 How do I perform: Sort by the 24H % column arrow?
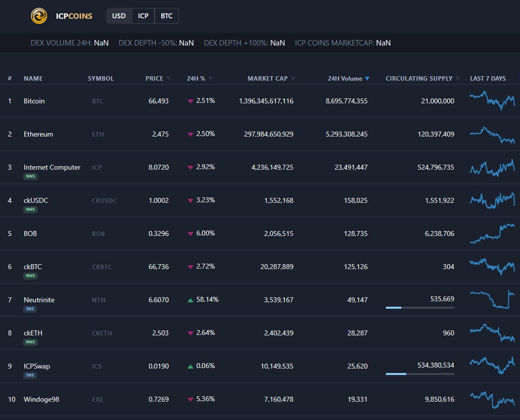(210, 79)
